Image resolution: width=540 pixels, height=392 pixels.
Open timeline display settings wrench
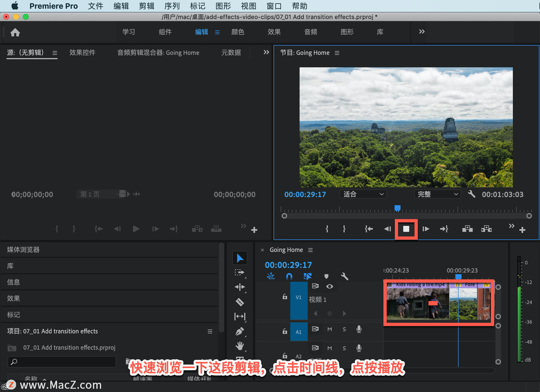(x=345, y=276)
